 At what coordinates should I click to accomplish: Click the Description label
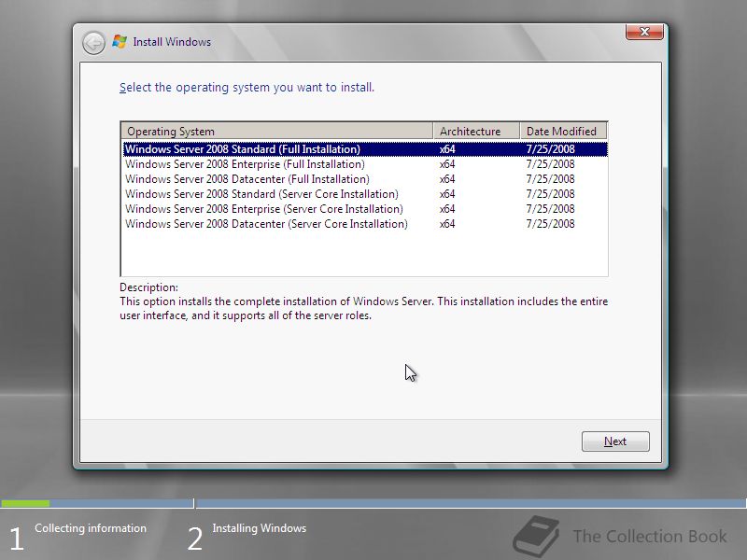[148, 287]
